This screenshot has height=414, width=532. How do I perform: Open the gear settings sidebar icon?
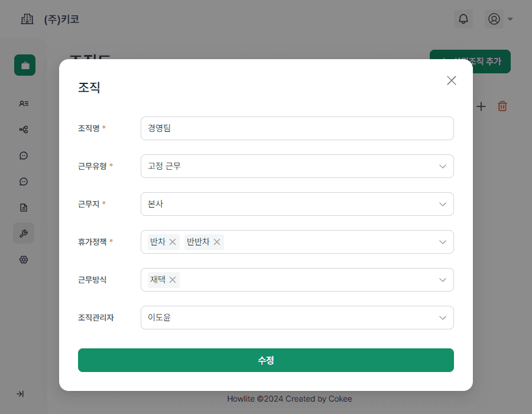(23, 259)
